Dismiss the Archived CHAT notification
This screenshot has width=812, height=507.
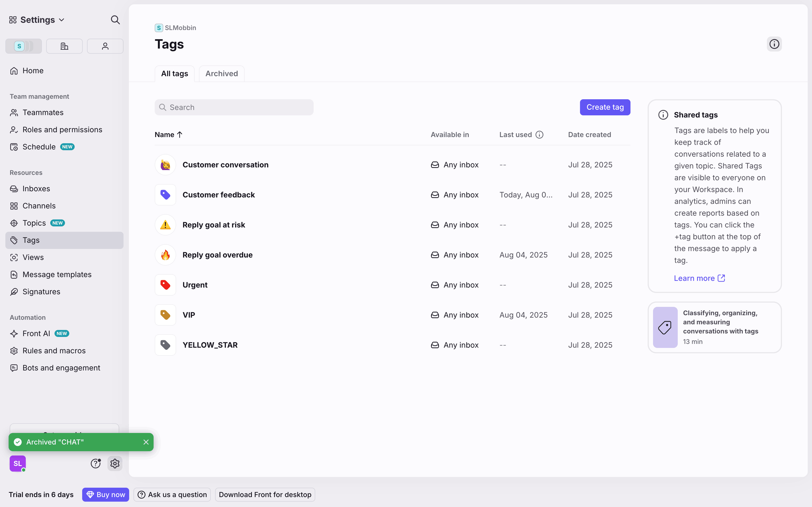point(146,442)
